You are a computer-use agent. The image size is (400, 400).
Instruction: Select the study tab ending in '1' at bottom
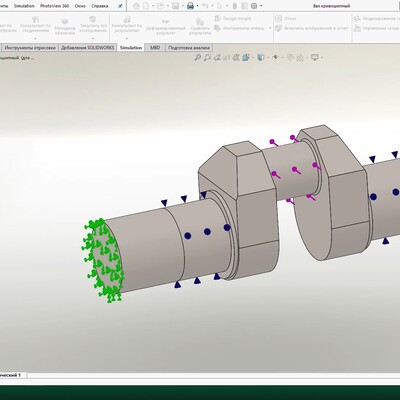tap(12, 375)
